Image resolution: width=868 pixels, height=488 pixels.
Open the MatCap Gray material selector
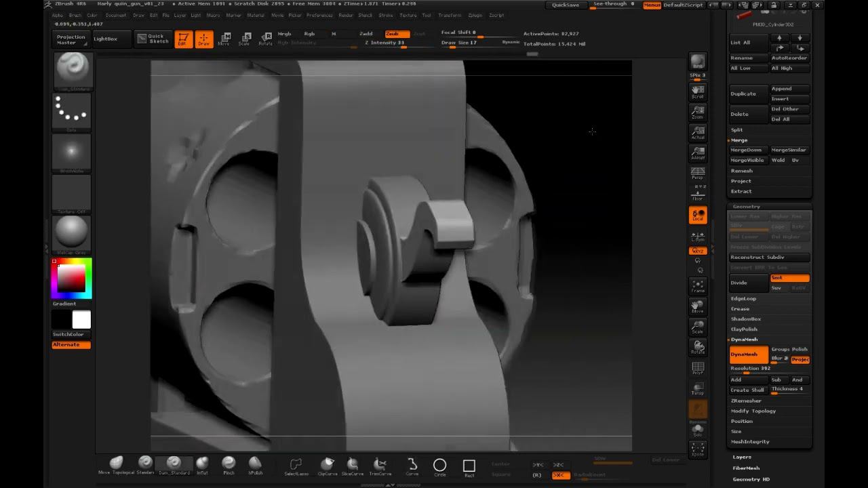pos(72,235)
